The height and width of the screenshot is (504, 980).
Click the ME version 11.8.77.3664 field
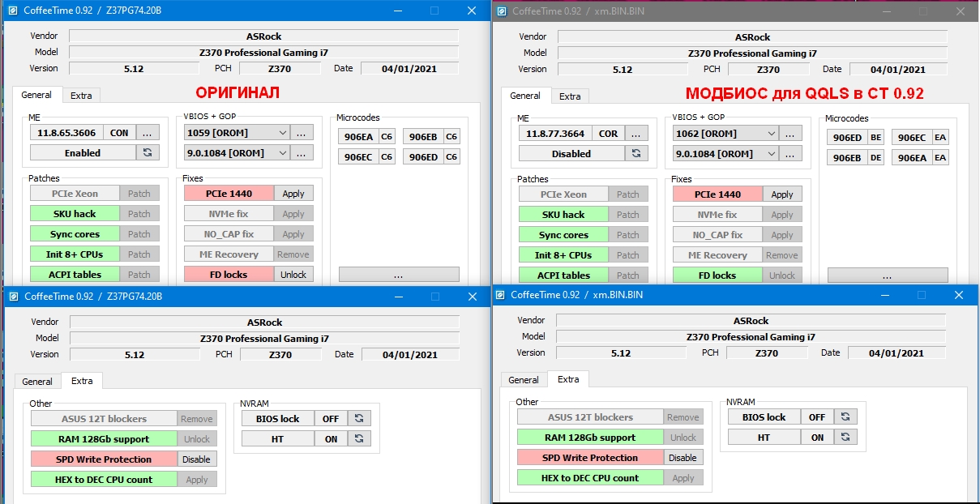click(x=555, y=133)
